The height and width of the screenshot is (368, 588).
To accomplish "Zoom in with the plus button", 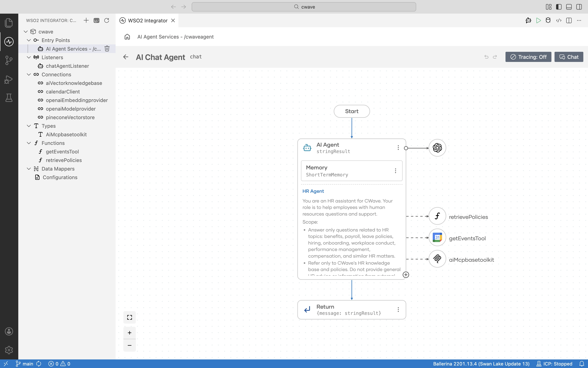I will point(130,333).
